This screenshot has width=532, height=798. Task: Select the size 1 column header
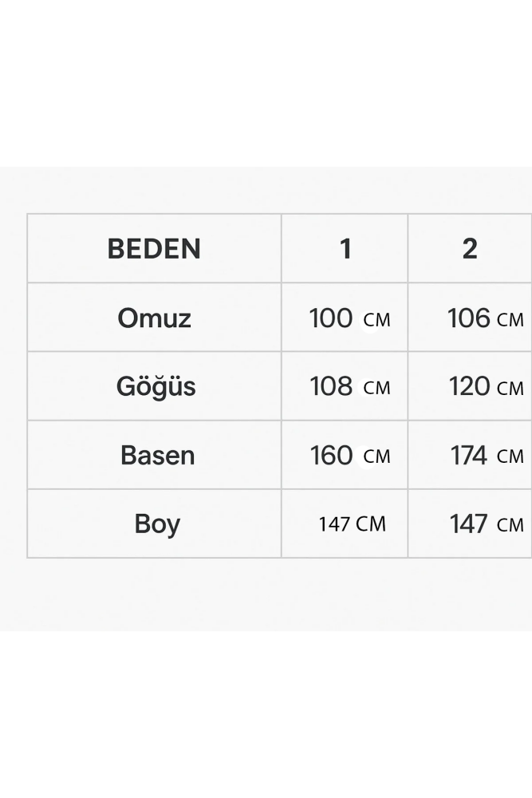(x=345, y=249)
